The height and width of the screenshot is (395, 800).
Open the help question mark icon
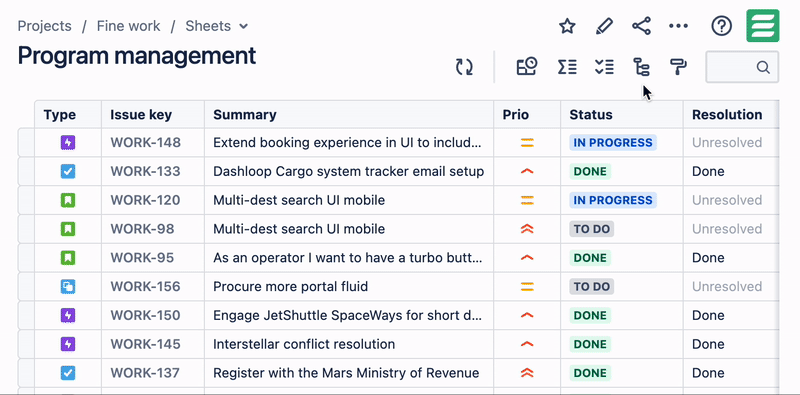coord(721,26)
